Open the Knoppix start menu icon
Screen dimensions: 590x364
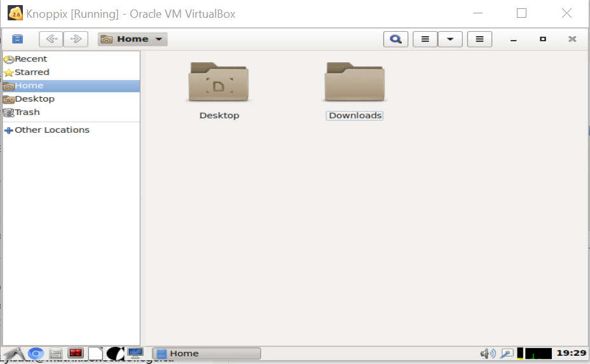14,353
